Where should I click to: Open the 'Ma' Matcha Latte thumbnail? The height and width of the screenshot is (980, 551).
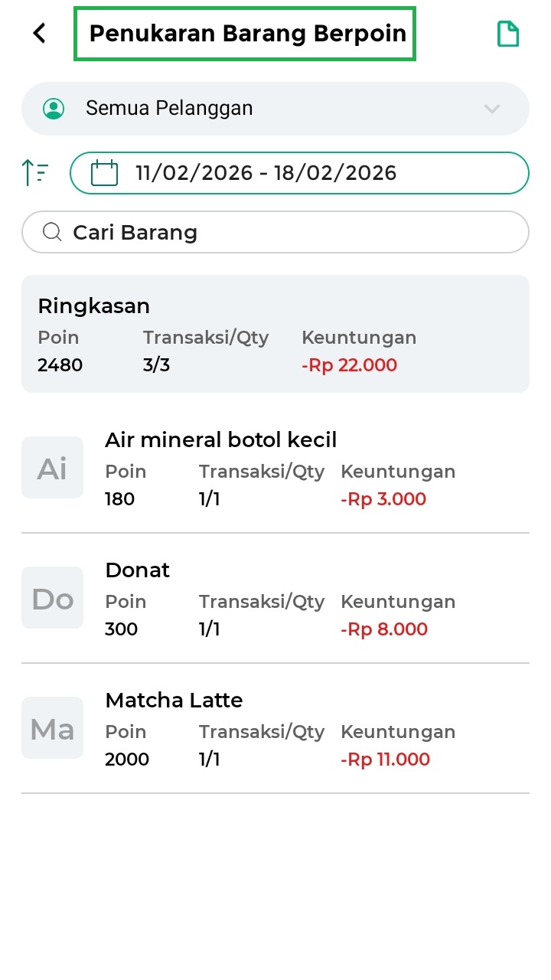(x=52, y=728)
